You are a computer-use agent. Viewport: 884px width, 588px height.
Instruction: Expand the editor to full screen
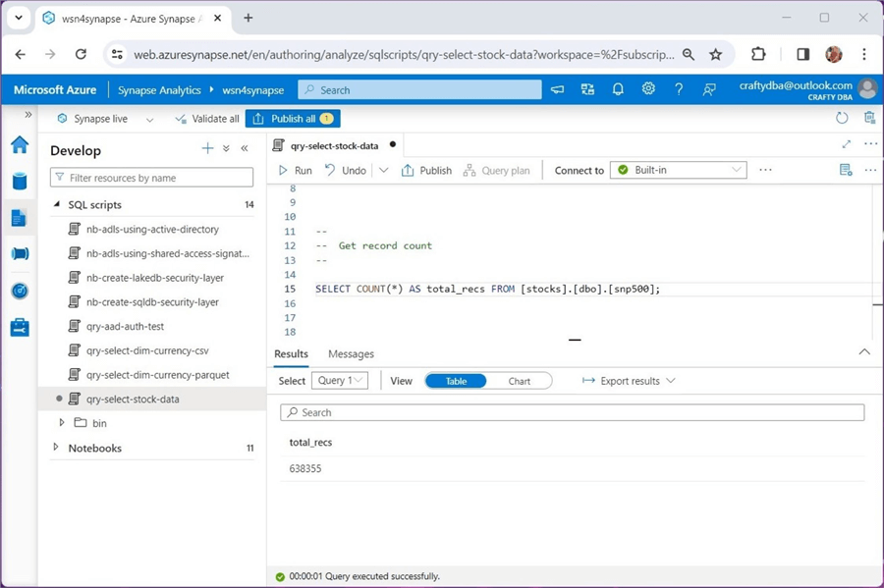pos(847,144)
